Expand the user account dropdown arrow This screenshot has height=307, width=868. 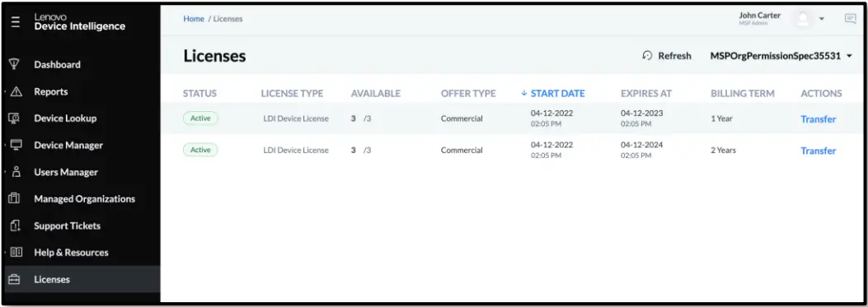point(822,19)
